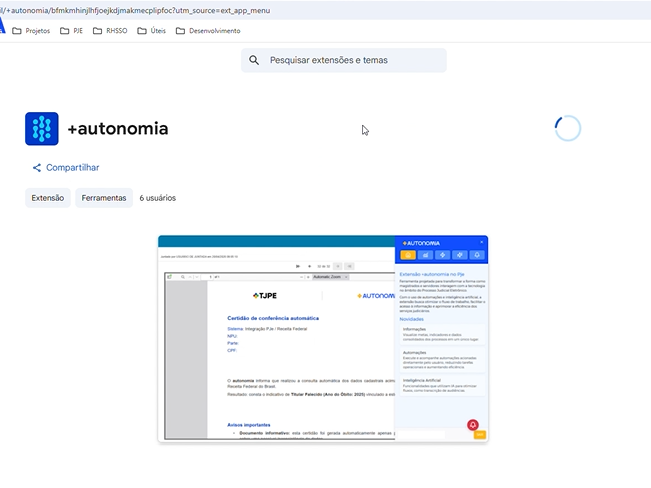651x488 pixels.
Task: Open the PJE bookmarks folder
Action: [71, 31]
